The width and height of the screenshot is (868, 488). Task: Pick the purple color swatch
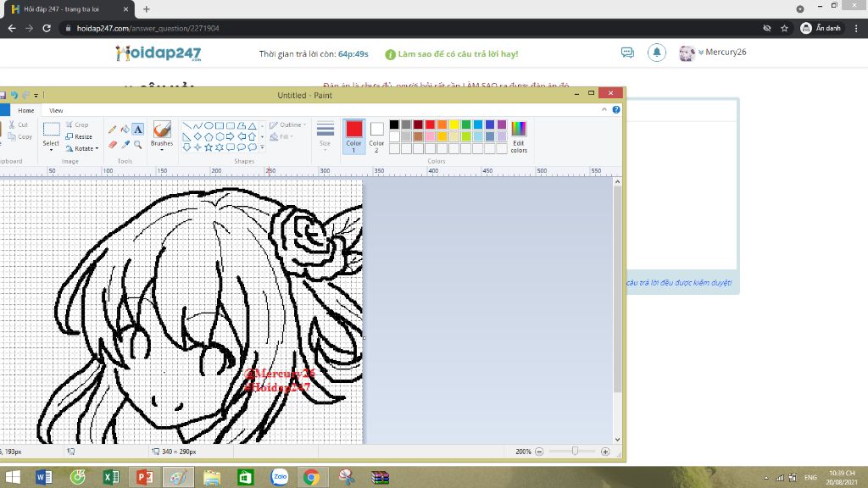tap(502, 125)
